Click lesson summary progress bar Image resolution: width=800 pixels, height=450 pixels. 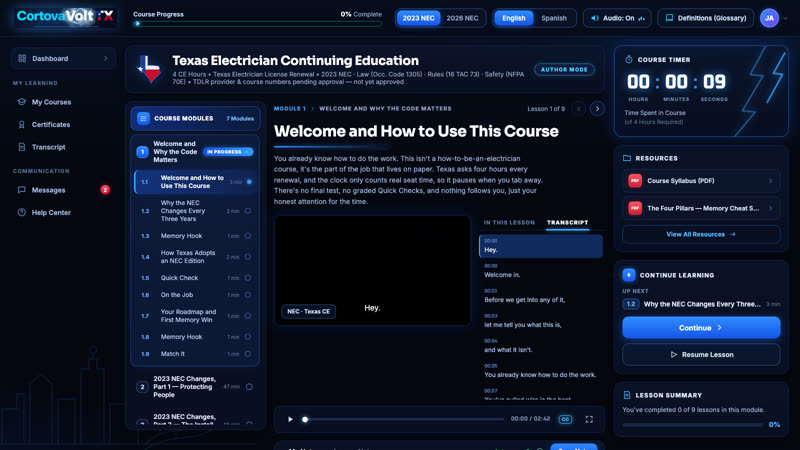[693, 424]
